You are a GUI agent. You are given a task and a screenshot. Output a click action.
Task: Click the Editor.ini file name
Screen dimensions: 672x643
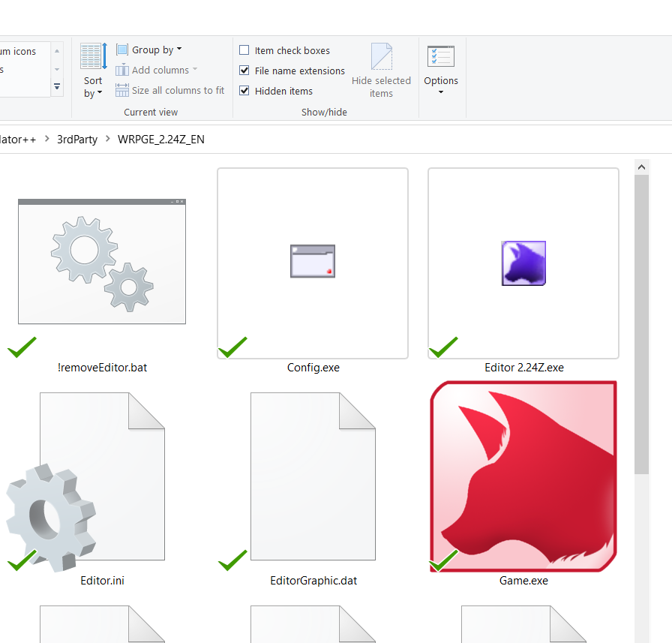[102, 581]
